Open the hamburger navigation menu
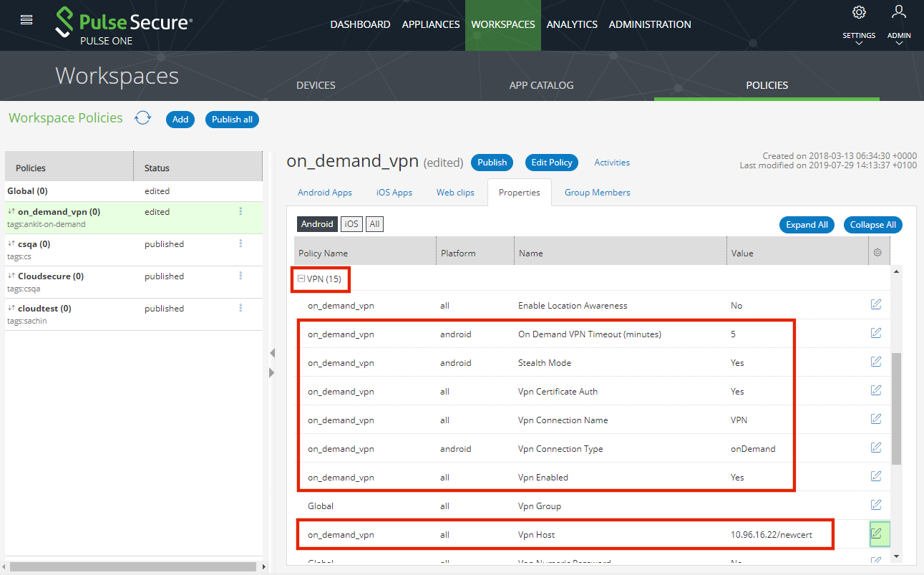Viewport: 924px width, 575px height. pos(26,20)
